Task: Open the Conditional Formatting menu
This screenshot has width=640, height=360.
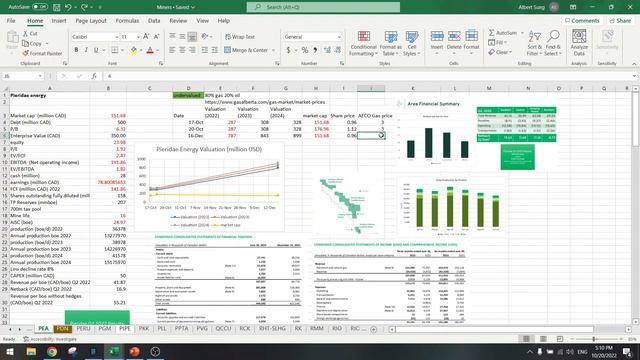Action: (x=363, y=43)
